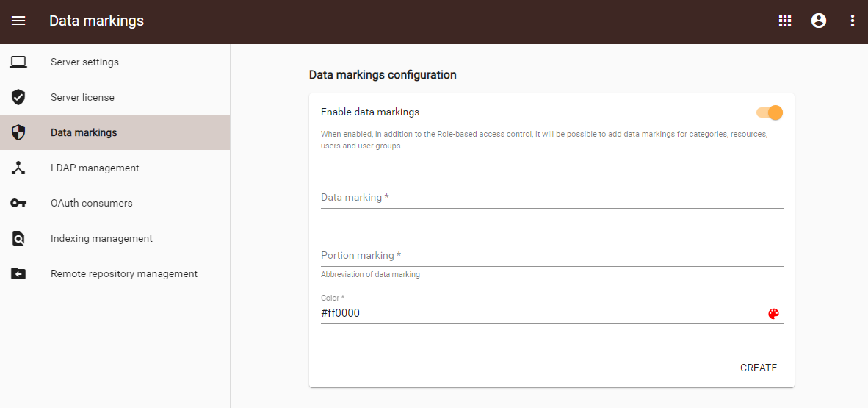868x408 pixels.
Task: Go to Indexing management page
Action: coord(101,238)
